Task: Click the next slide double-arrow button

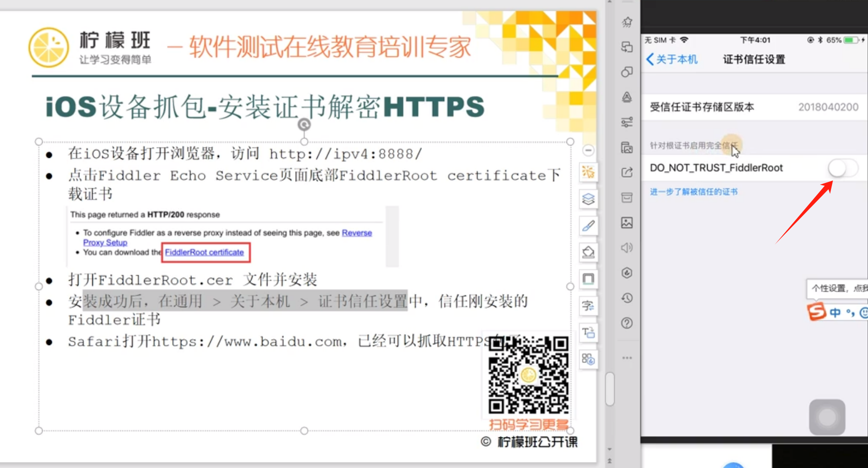Action: pyautogui.click(x=610, y=461)
